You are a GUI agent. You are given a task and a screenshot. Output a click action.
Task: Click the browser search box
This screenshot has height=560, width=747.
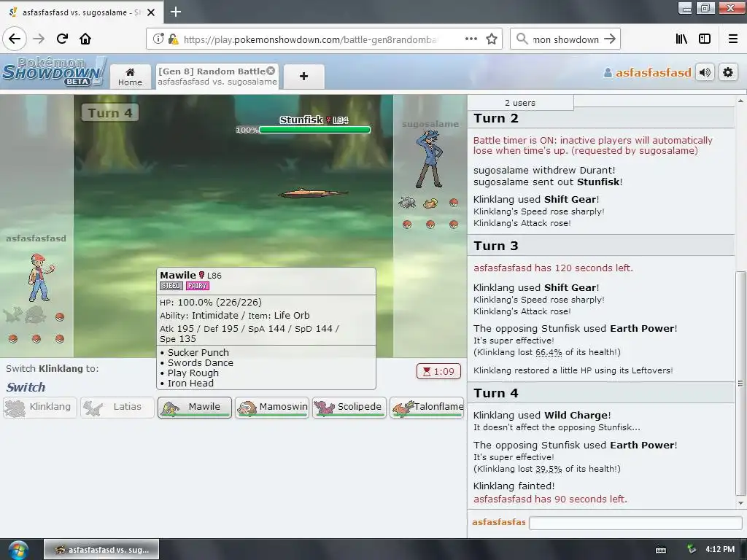pyautogui.click(x=565, y=39)
